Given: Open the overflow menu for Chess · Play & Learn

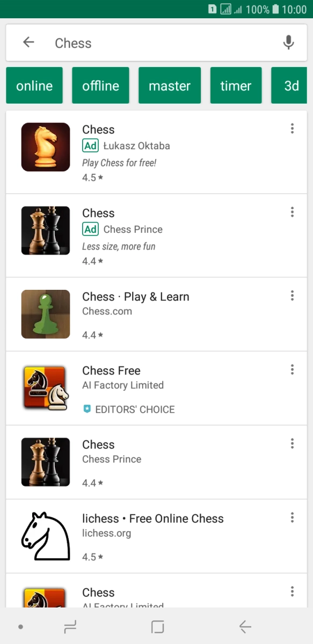Looking at the screenshot, I should [292, 295].
